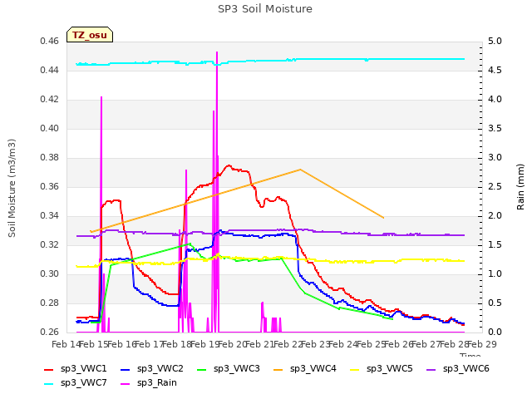Screen dimensions: 532x399
Task: Click the Feb 14 date tick label
Action: pos(66,345)
